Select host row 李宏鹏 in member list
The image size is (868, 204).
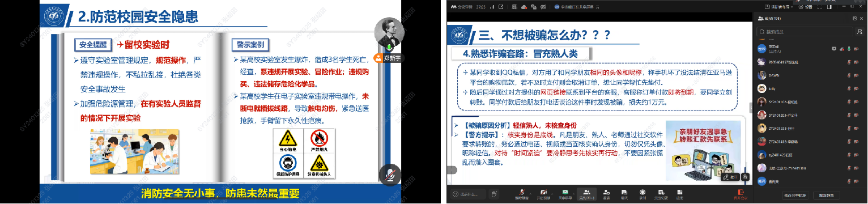810,49
